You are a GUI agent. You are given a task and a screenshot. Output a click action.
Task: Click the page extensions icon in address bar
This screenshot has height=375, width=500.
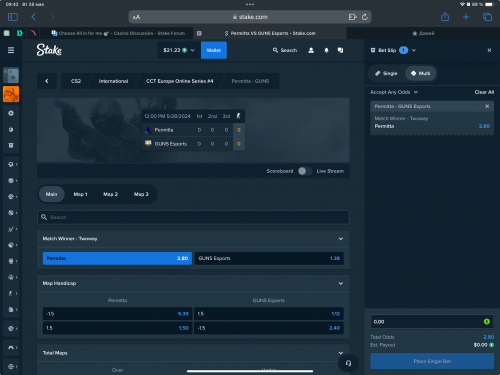pos(352,17)
